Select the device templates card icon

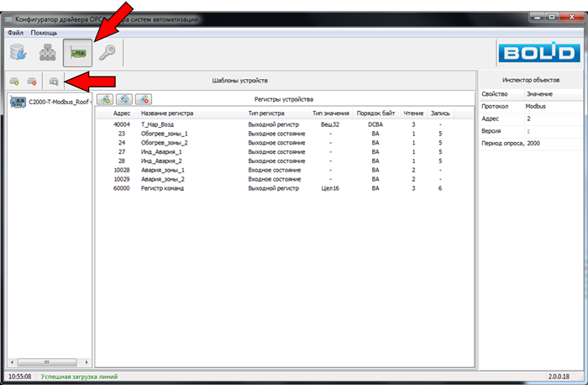coord(78,53)
